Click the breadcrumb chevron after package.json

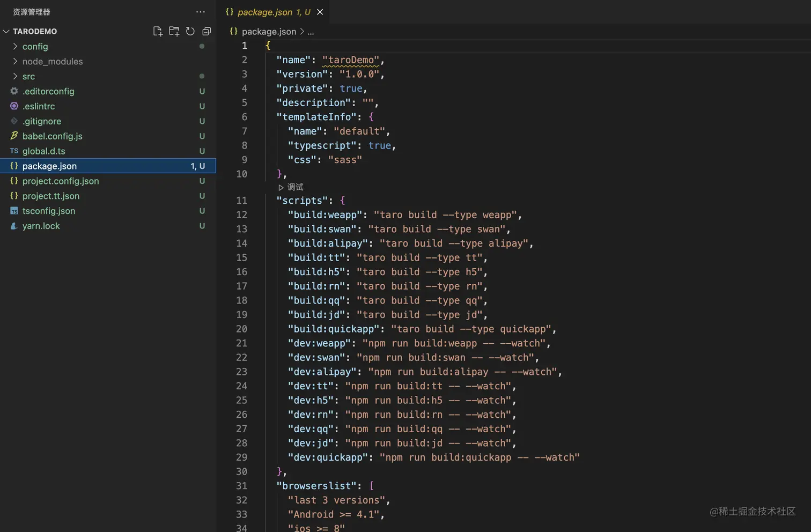click(x=302, y=31)
